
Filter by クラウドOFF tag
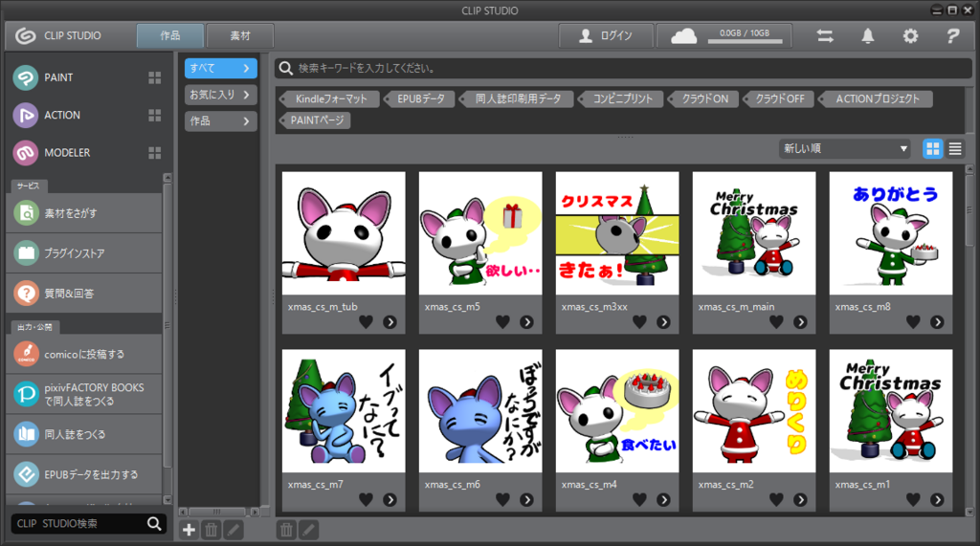click(778, 98)
